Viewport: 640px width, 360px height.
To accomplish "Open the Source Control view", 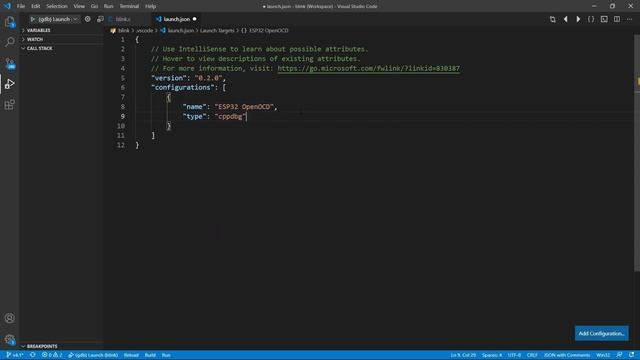I will 9,63.
